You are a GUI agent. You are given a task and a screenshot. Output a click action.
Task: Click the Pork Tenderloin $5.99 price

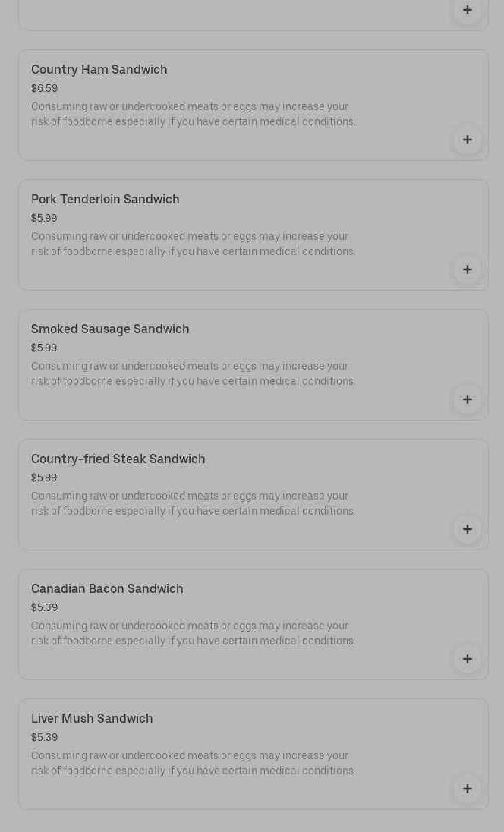click(x=44, y=219)
